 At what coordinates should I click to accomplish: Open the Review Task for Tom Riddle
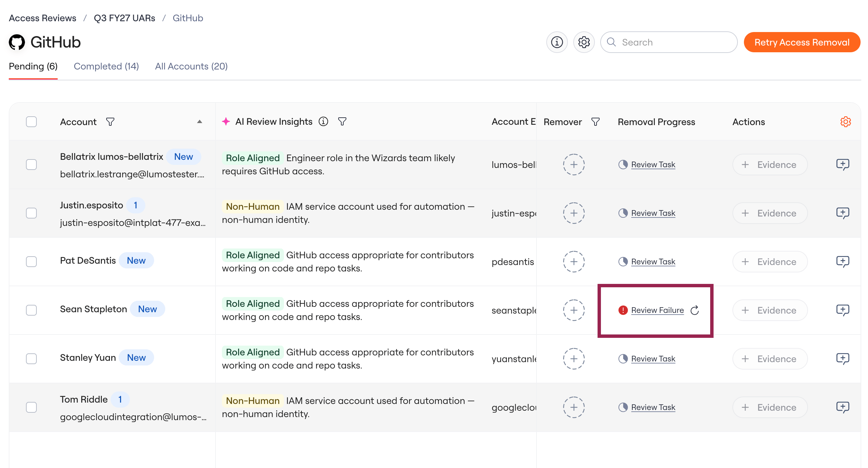click(653, 407)
